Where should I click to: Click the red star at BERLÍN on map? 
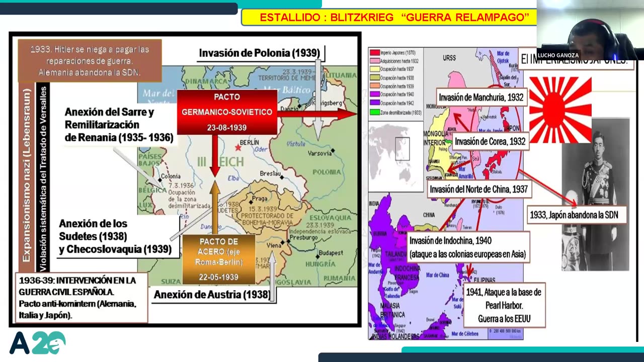pyautogui.click(x=238, y=147)
